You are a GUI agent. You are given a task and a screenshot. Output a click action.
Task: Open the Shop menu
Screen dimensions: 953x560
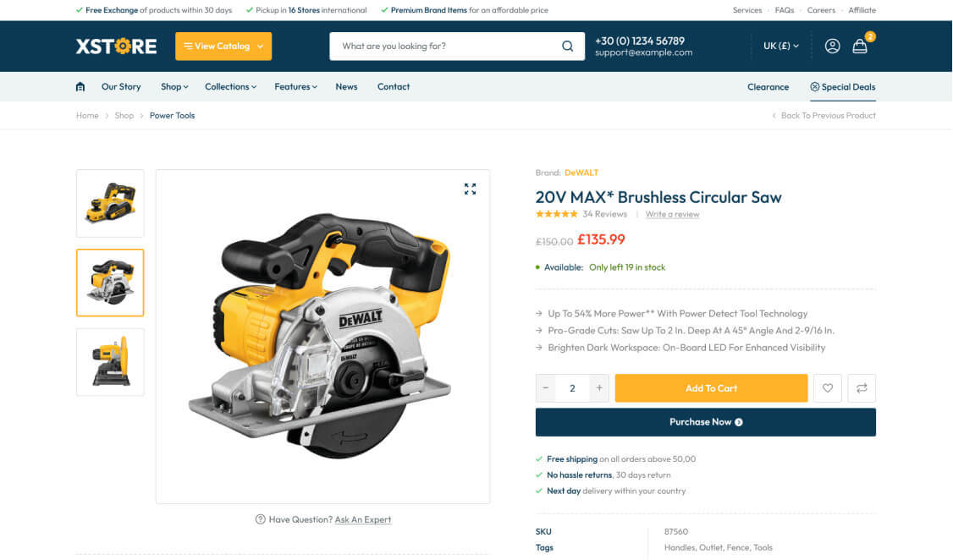coord(174,87)
